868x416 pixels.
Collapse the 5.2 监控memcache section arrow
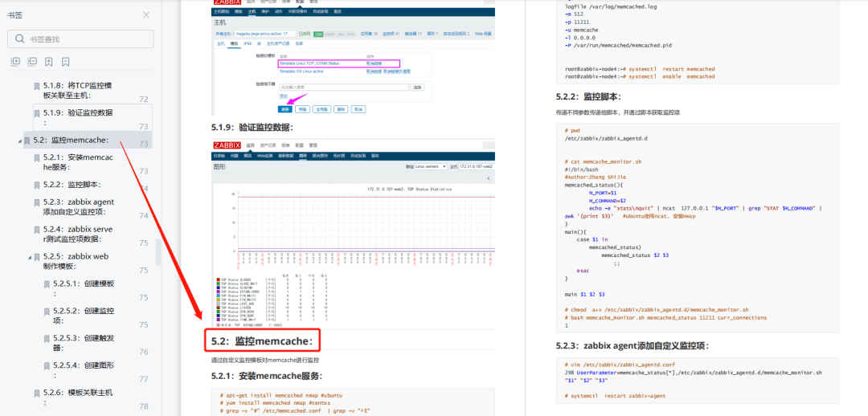[x=19, y=141]
